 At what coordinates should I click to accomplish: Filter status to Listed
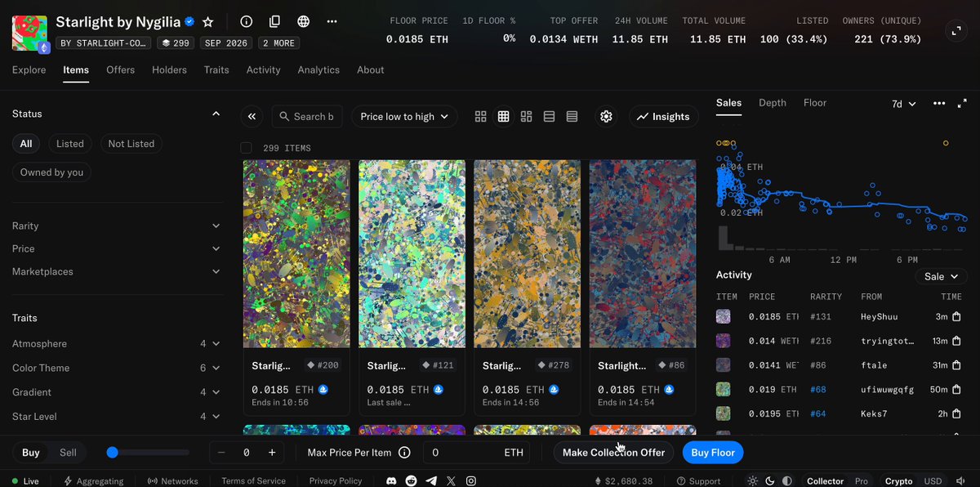pyautogui.click(x=70, y=144)
